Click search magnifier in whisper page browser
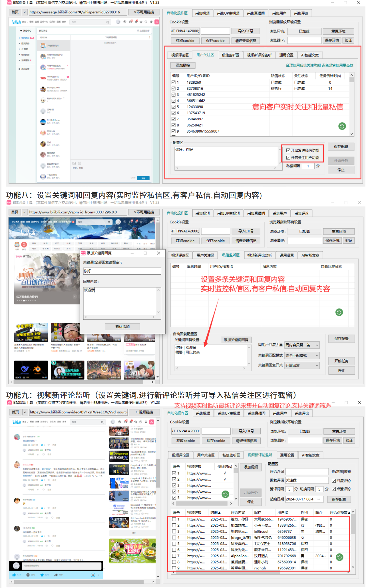The width and height of the screenshot is (370, 588). (x=108, y=22)
